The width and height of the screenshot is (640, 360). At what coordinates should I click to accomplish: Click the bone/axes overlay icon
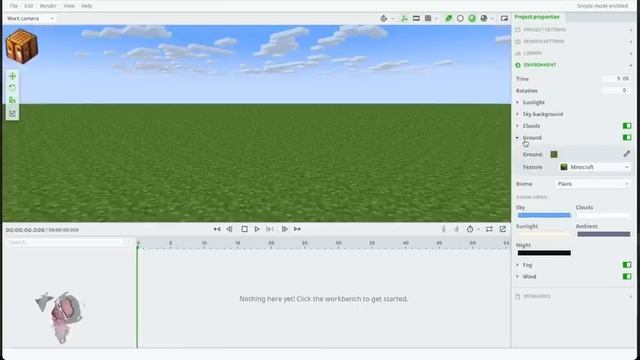click(404, 18)
